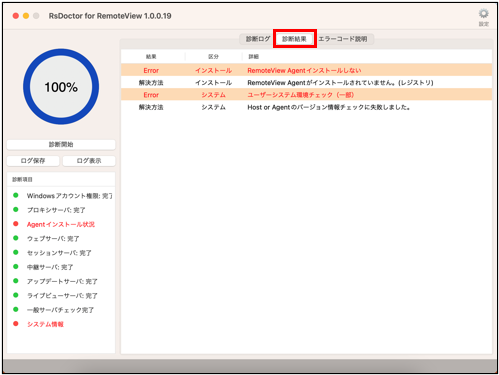Click red status dot beside システム情報
The width and height of the screenshot is (499, 375).
coord(16,323)
